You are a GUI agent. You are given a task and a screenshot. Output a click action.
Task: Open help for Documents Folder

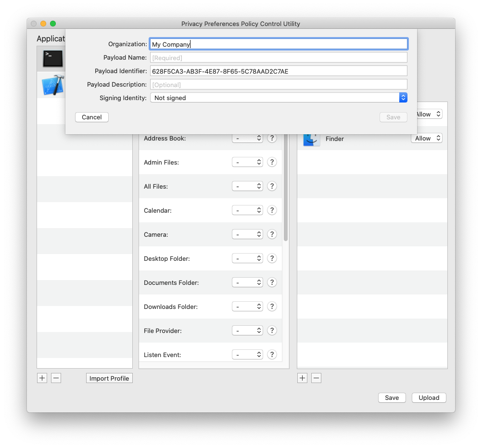click(272, 282)
